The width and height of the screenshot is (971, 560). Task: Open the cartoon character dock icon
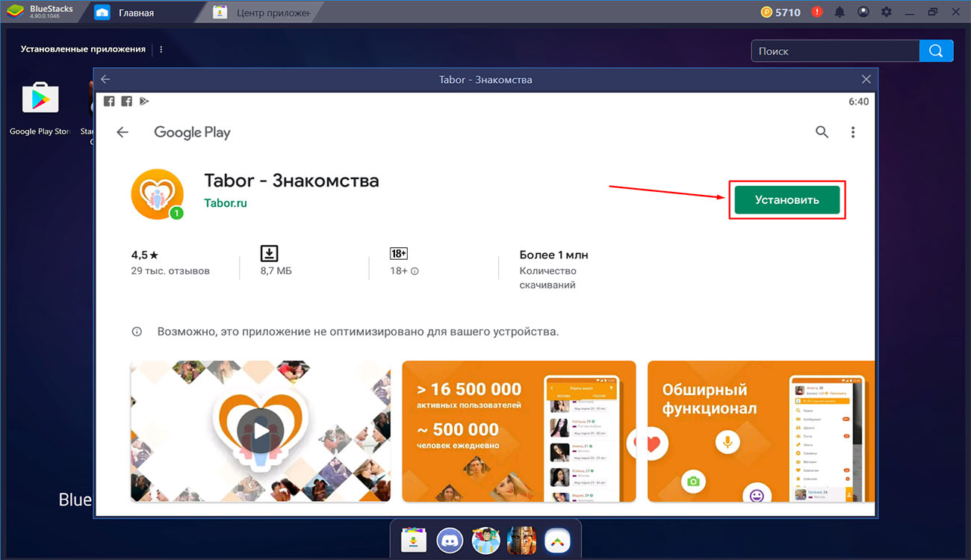pyautogui.click(x=485, y=539)
